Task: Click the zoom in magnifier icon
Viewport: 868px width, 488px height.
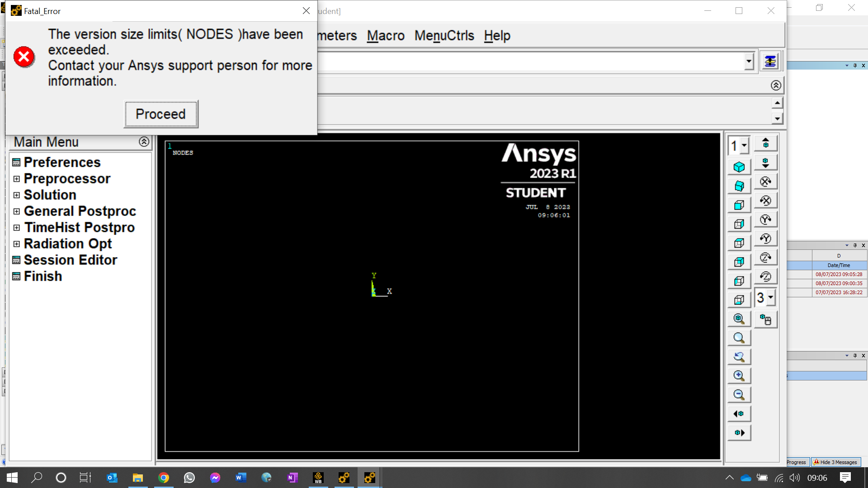Action: (739, 375)
